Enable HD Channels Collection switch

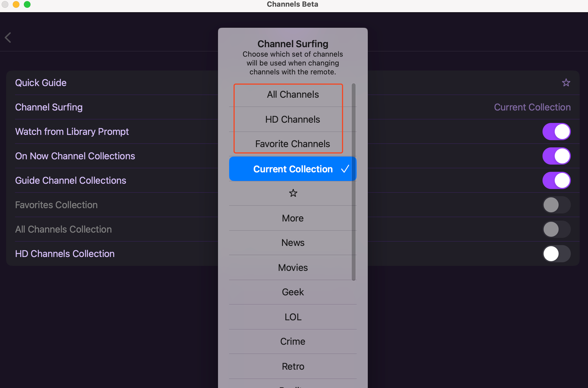point(556,254)
